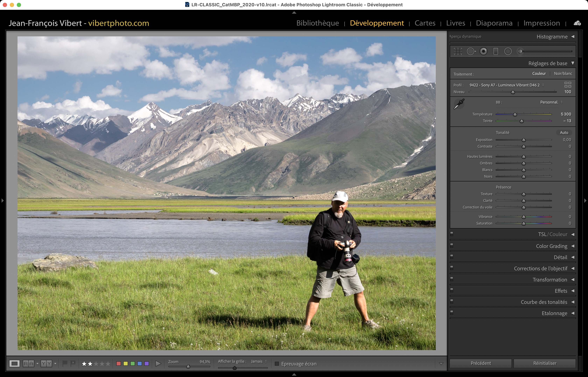The height and width of the screenshot is (377, 588).
Task: Switch to the Bibliothèque module
Action: [317, 23]
